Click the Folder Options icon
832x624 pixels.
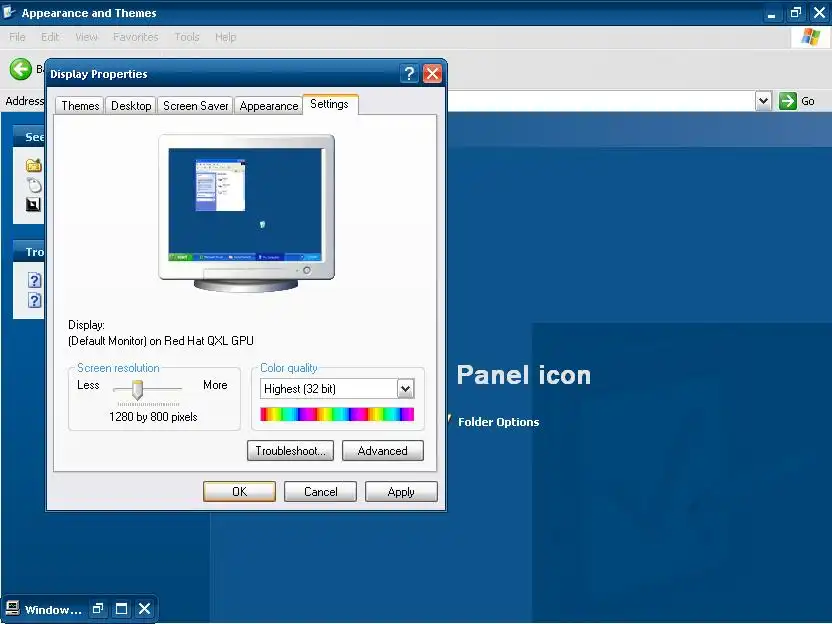[449, 420]
